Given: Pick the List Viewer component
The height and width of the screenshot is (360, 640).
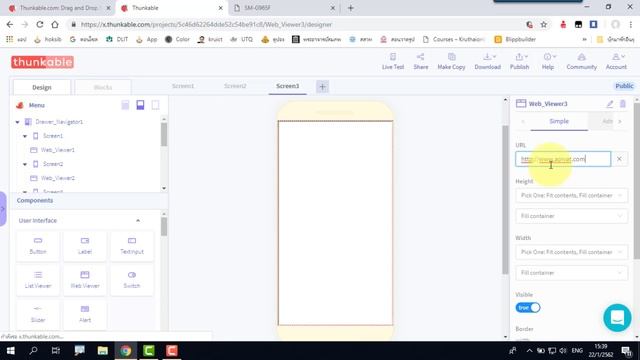Looking at the screenshot, I should click(x=38, y=280).
